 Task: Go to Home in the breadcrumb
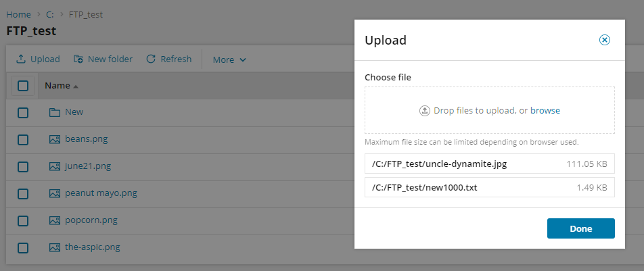coord(18,14)
